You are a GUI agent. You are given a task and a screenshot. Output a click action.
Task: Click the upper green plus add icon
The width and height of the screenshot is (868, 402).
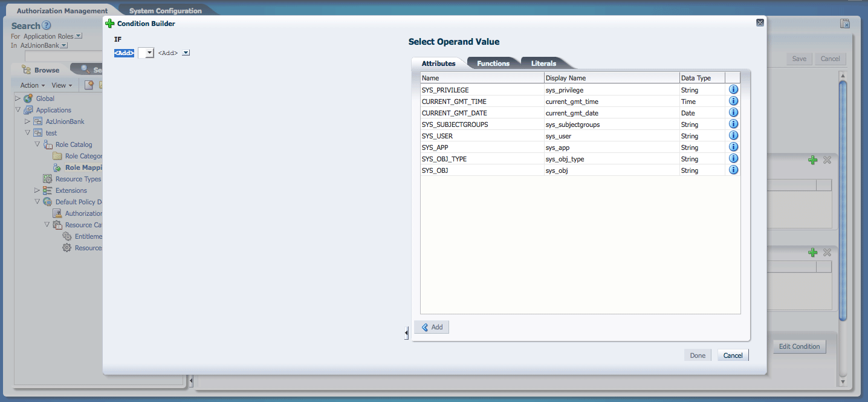(x=813, y=160)
